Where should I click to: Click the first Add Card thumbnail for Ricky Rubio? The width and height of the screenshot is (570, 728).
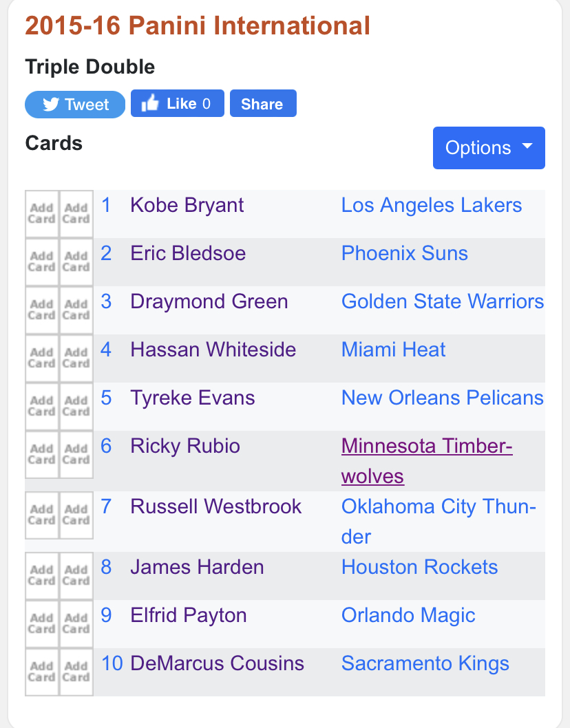(42, 455)
